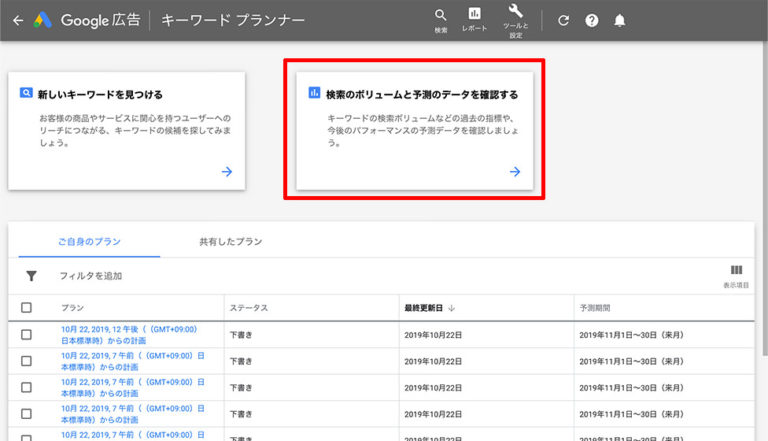Click arrow on 検索のボリュームと予測 card

pos(515,172)
